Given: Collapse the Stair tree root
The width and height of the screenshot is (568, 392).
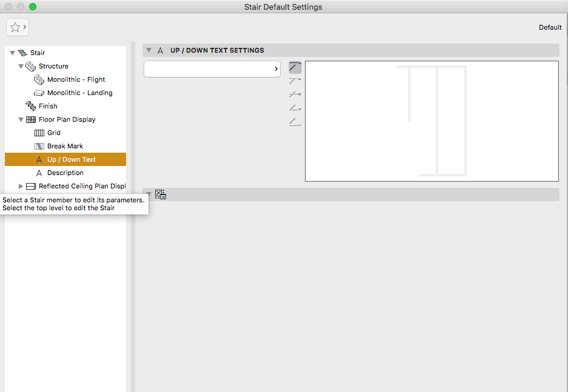Looking at the screenshot, I should pos(12,53).
